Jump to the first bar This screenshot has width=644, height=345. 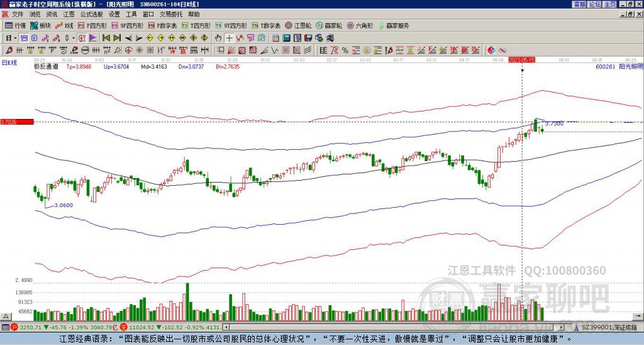(x=106, y=38)
